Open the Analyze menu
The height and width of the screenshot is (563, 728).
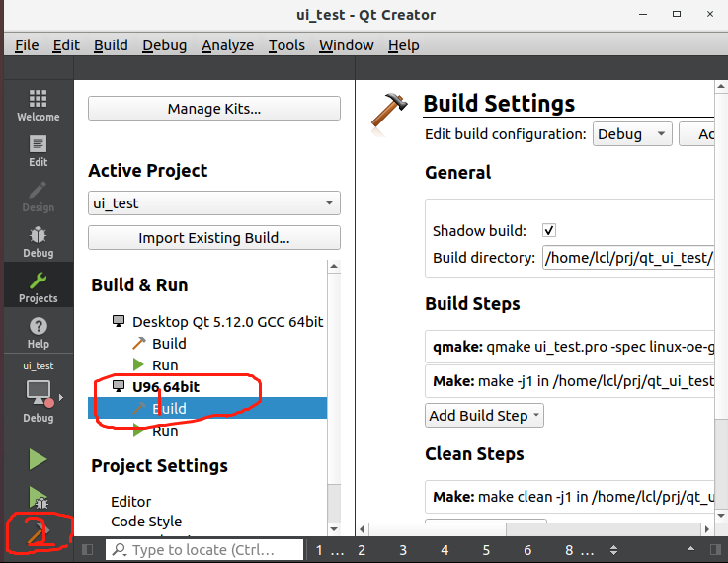pos(227,45)
